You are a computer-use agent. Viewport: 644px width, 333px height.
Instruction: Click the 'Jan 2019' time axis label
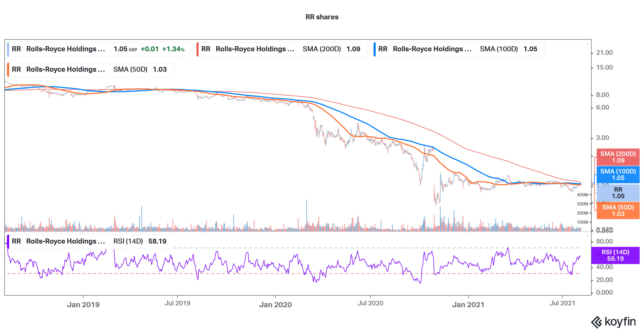click(83, 305)
